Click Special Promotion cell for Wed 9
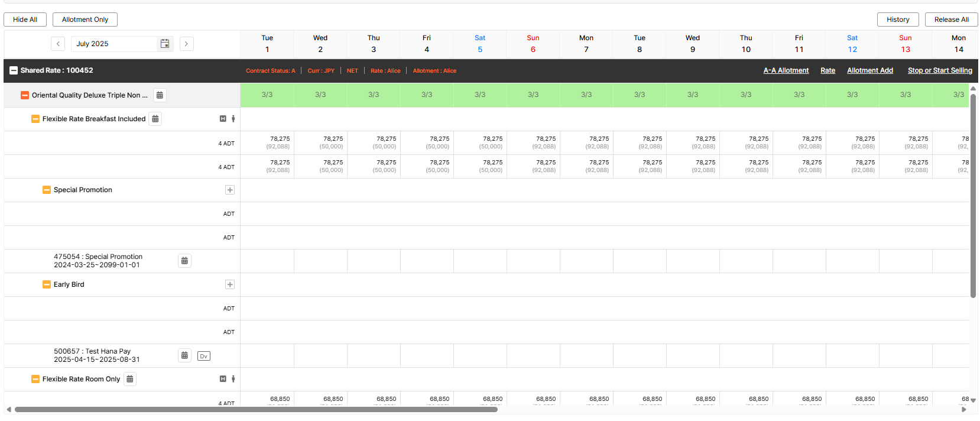Screen dimensions: 980x421 693,261
